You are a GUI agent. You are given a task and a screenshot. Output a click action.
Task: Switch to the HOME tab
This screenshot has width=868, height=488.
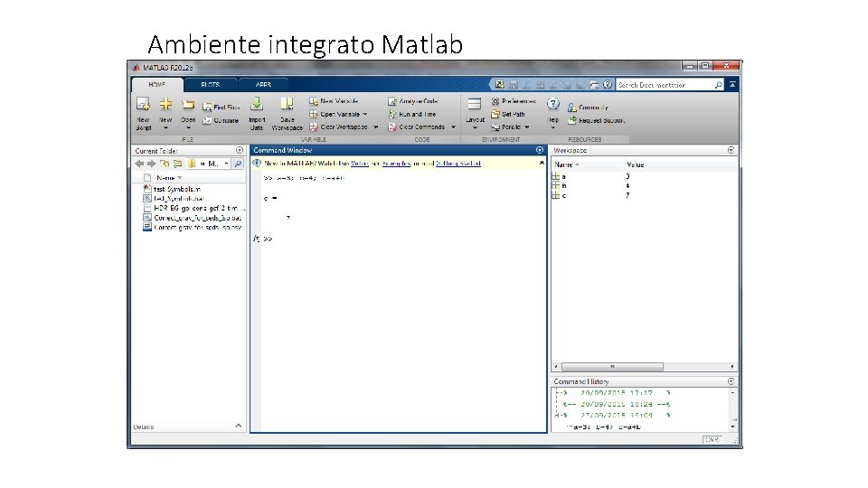click(157, 85)
